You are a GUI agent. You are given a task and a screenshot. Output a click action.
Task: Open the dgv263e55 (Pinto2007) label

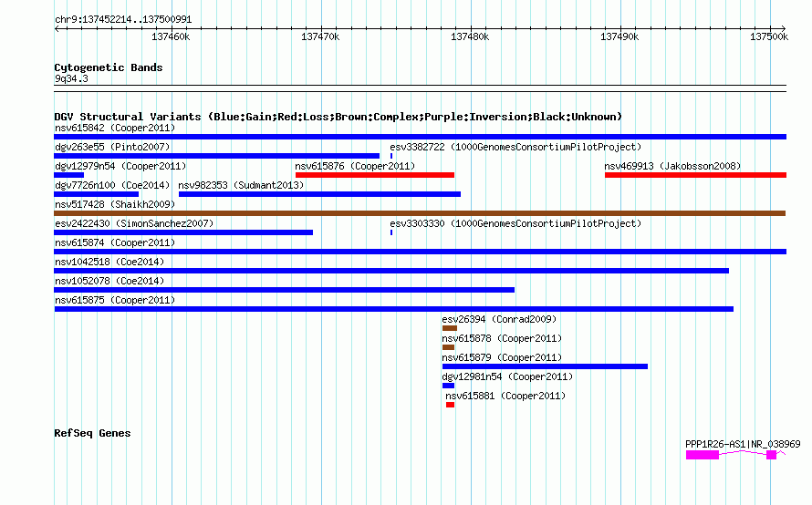click(112, 147)
